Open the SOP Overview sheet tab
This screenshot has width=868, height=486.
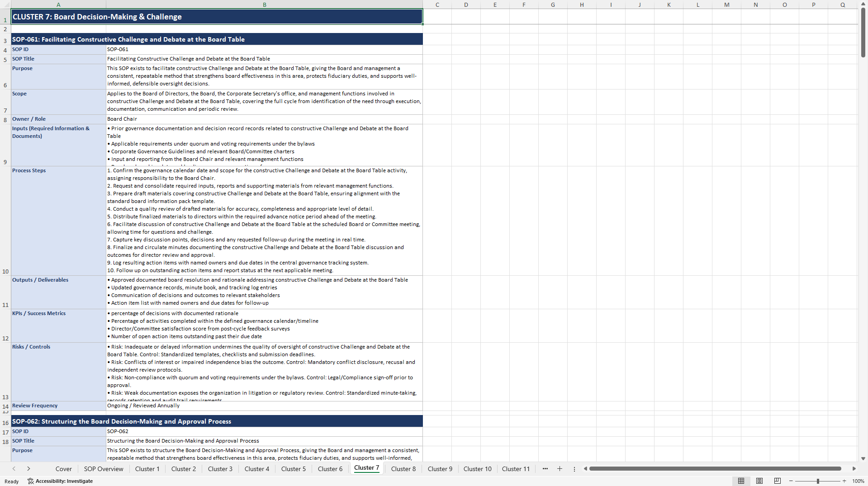pyautogui.click(x=104, y=469)
